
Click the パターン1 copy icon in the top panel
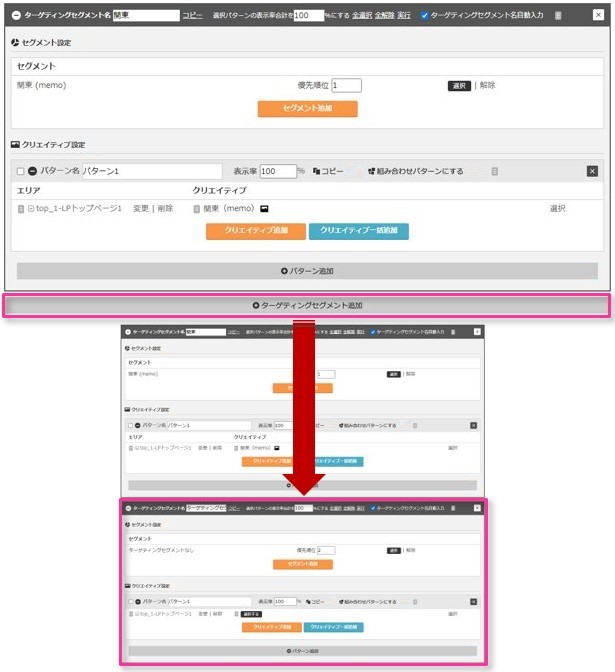(x=317, y=171)
